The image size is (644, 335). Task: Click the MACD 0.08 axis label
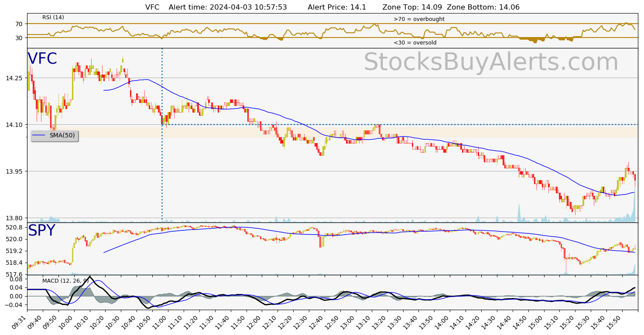point(15,279)
